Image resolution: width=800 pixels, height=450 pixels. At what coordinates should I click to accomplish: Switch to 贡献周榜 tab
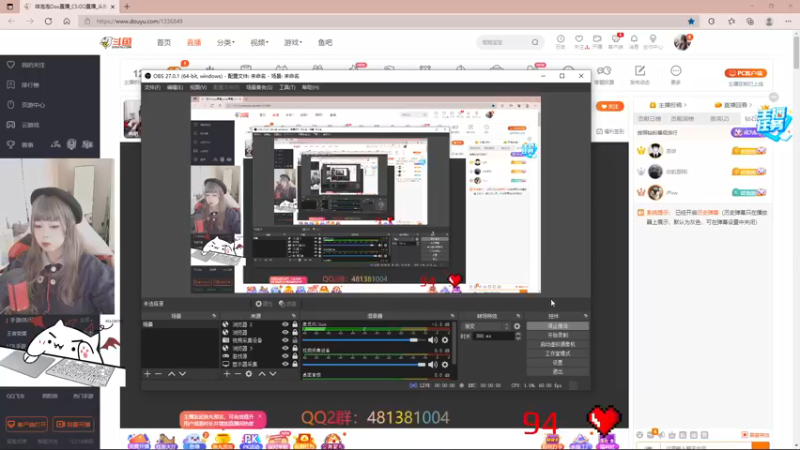coord(682,118)
